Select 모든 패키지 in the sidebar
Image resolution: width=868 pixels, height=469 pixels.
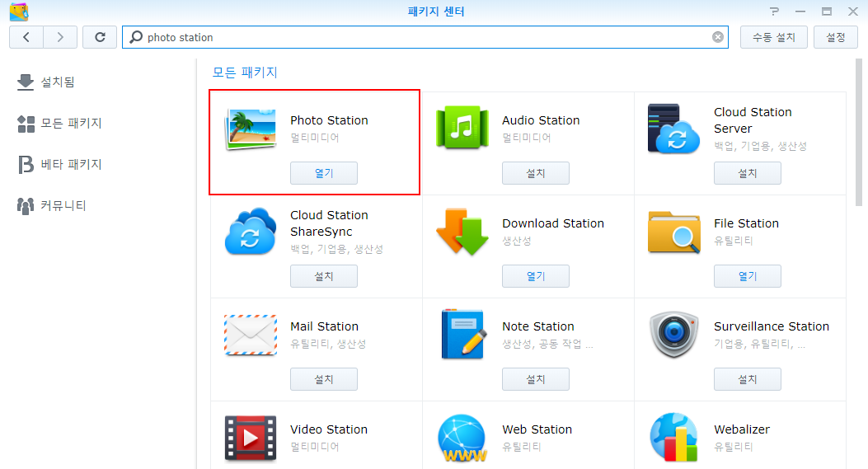tap(59, 123)
